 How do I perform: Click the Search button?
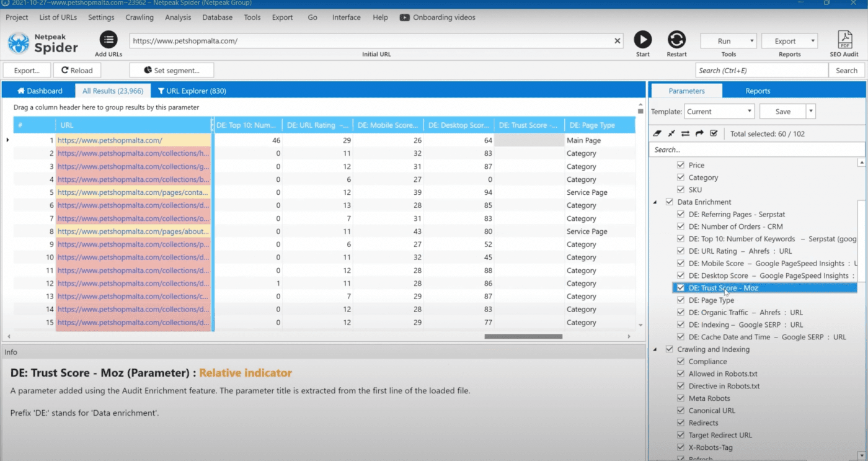coord(846,70)
